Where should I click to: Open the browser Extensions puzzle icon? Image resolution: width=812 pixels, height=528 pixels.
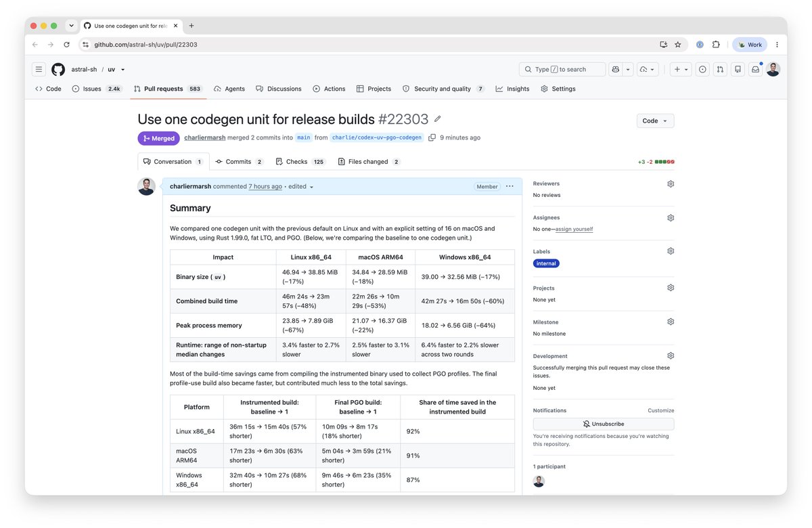coord(716,45)
